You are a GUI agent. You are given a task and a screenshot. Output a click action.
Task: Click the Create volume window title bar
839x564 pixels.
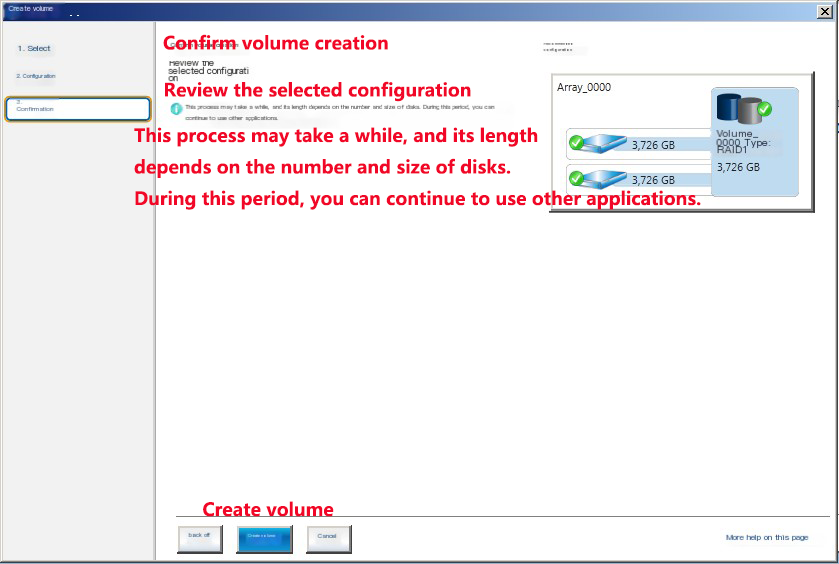(x=400, y=9)
